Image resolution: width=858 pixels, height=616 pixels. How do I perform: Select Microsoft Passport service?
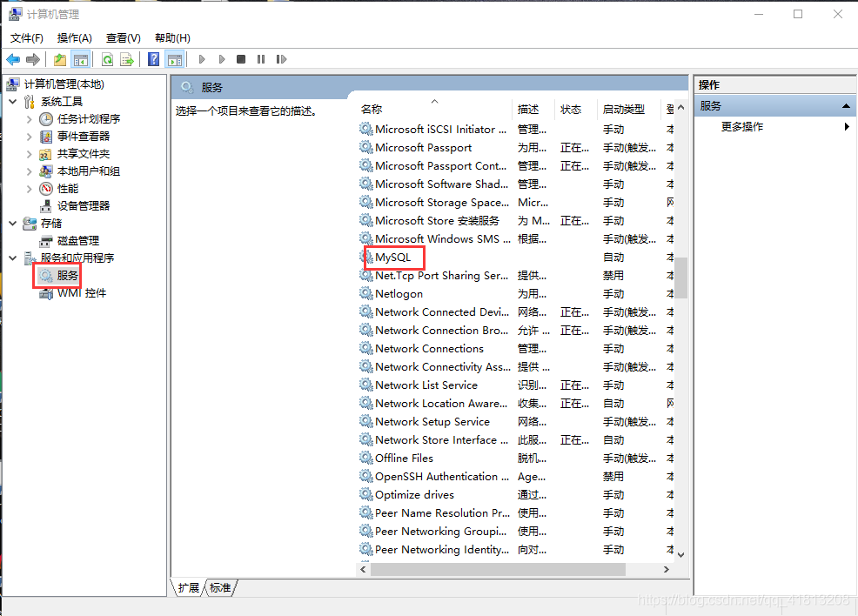click(516, 148)
